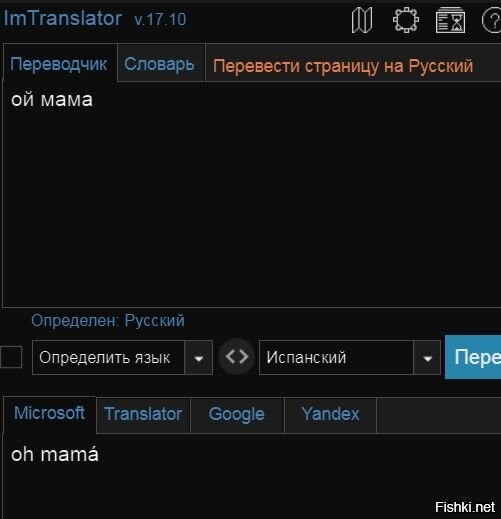This screenshot has width=501, height=519.
Task: Expand the target language dropdown arrow
Action: point(427,358)
